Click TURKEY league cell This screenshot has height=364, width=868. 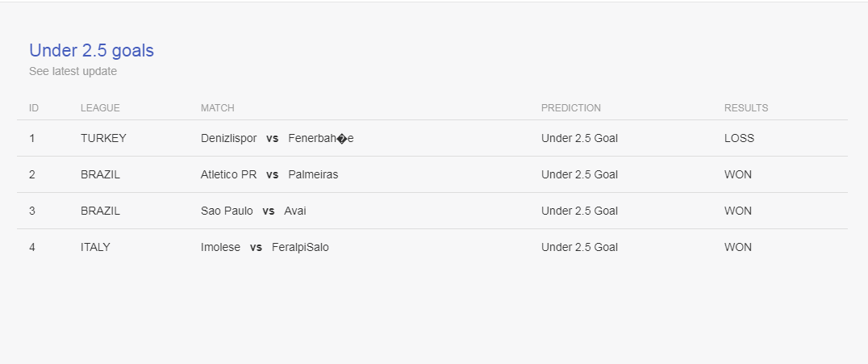pos(103,139)
